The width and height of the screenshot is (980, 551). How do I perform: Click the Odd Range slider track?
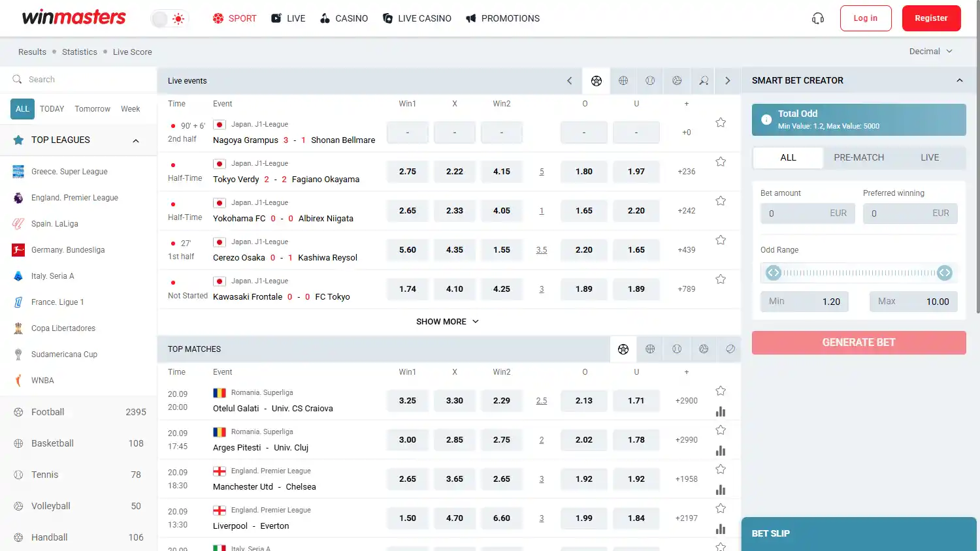[x=859, y=273]
